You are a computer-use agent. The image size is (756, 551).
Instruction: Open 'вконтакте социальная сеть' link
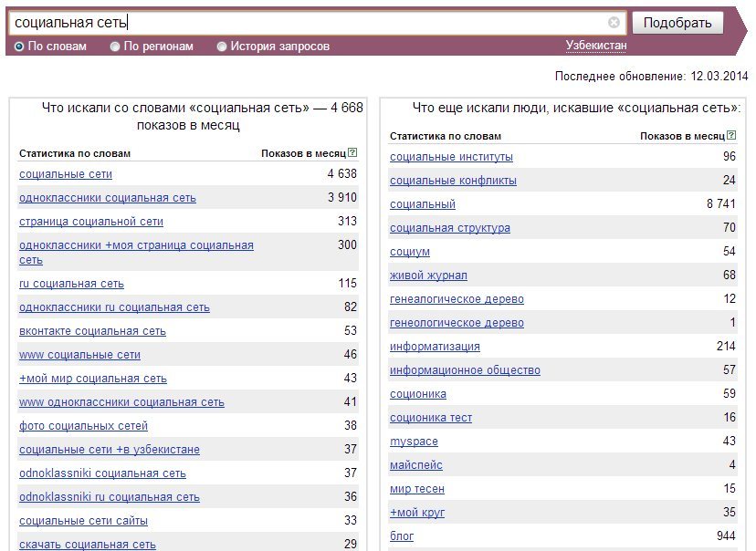click(92, 331)
